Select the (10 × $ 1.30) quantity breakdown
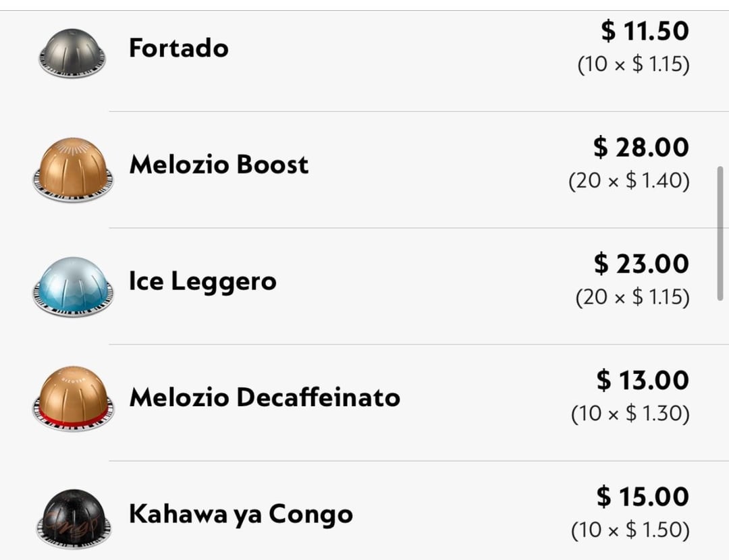Viewport: 729px width, 560px height. [630, 414]
